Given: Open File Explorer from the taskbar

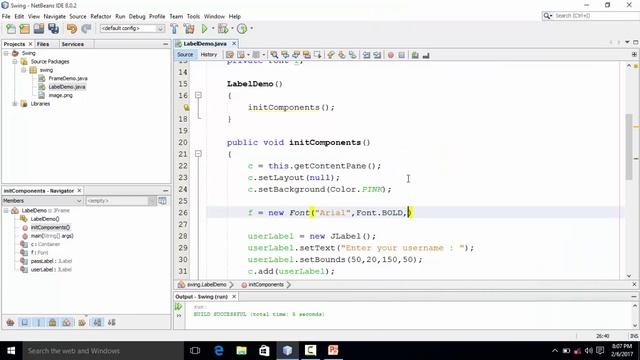Looking at the screenshot, I should (x=242, y=351).
